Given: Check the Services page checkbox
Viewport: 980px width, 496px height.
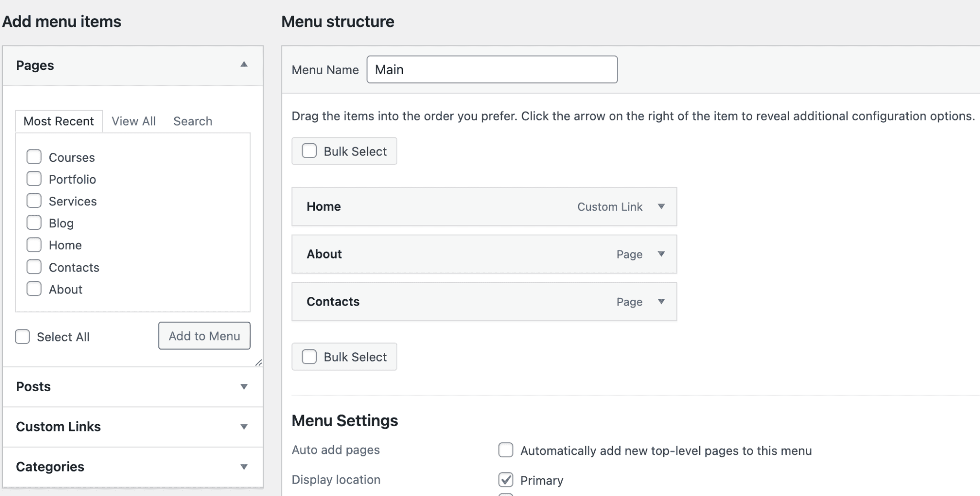Looking at the screenshot, I should click(34, 201).
